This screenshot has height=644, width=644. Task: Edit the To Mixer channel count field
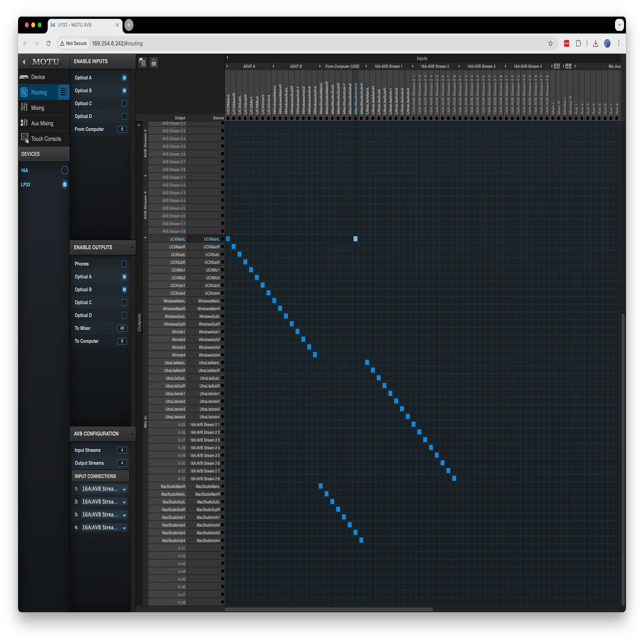(x=122, y=328)
